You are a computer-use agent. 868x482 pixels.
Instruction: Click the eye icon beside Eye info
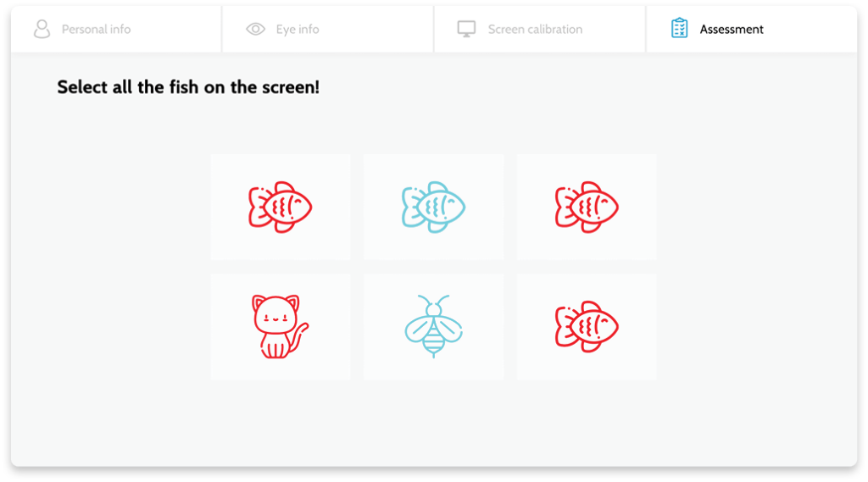coord(256,29)
